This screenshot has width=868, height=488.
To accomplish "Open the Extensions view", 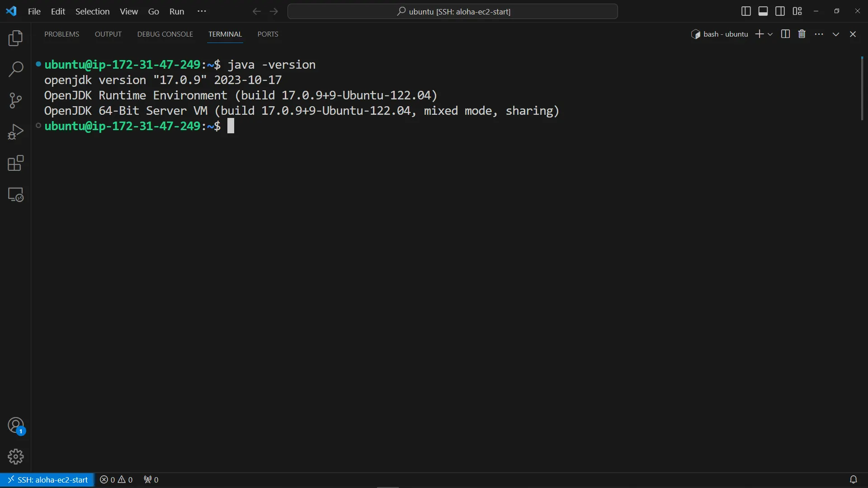I will [16, 163].
